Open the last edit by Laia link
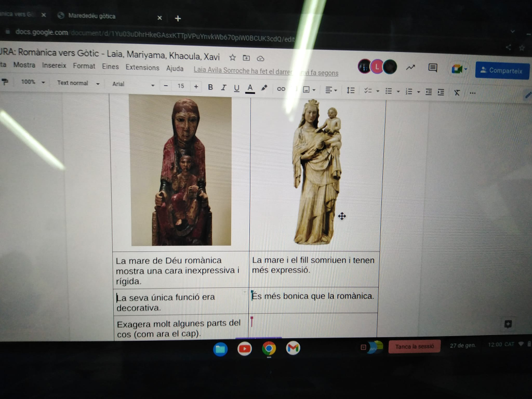 (265, 72)
